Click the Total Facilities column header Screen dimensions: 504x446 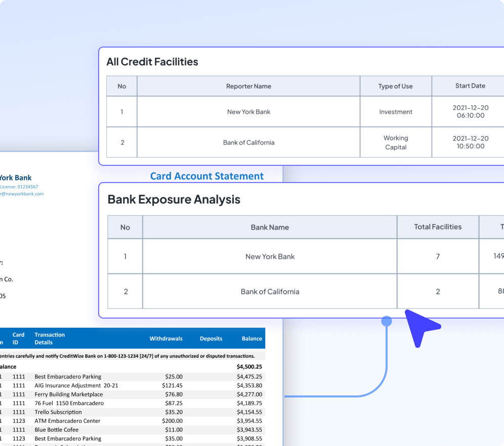point(438,227)
